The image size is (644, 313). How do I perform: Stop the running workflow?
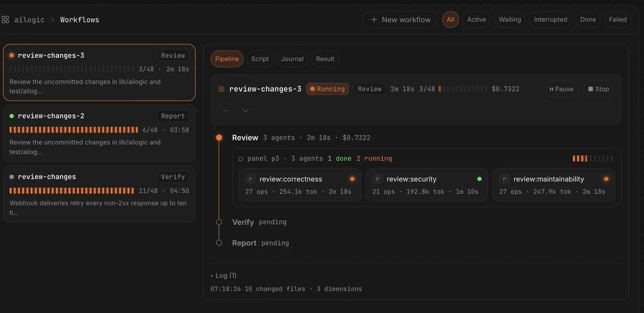(x=598, y=89)
